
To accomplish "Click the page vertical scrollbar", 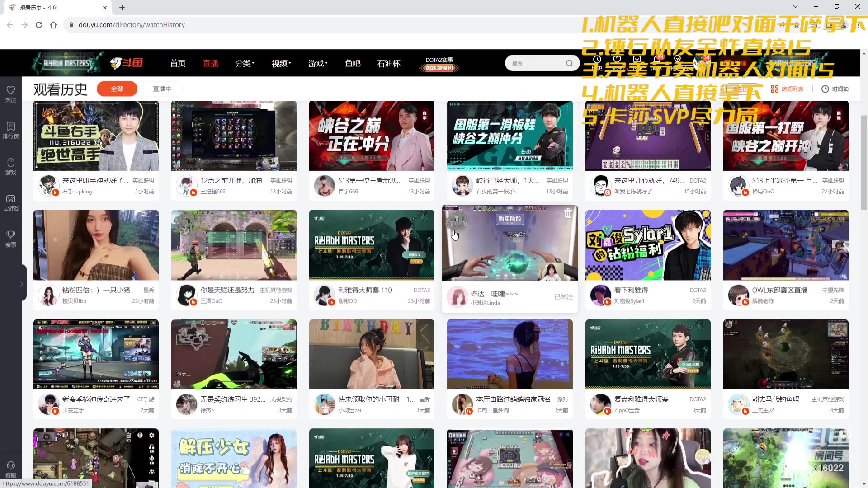I will pyautogui.click(x=864, y=163).
